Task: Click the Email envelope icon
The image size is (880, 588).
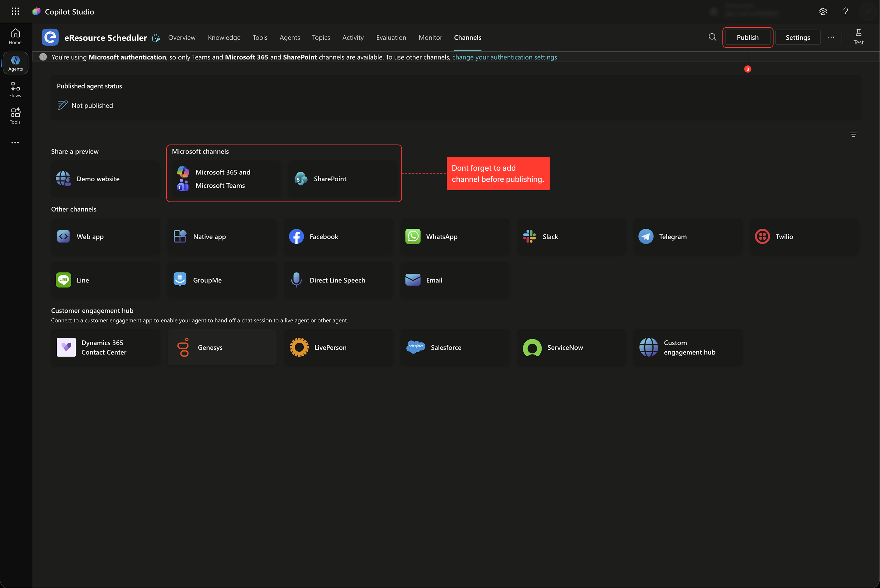Action: (413, 280)
